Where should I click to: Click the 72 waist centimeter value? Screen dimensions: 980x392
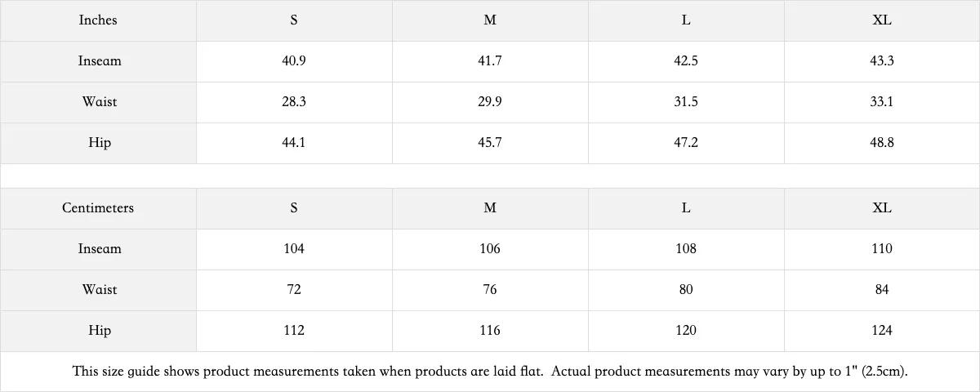coord(294,290)
